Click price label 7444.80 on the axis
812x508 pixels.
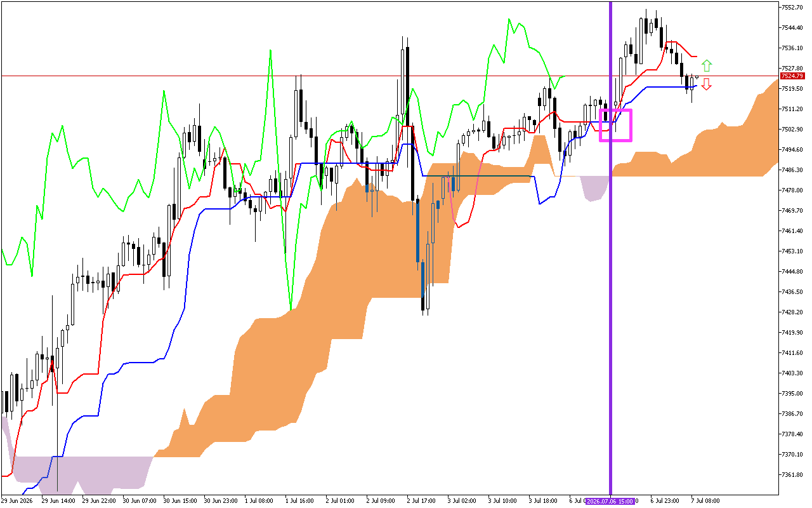click(x=793, y=272)
